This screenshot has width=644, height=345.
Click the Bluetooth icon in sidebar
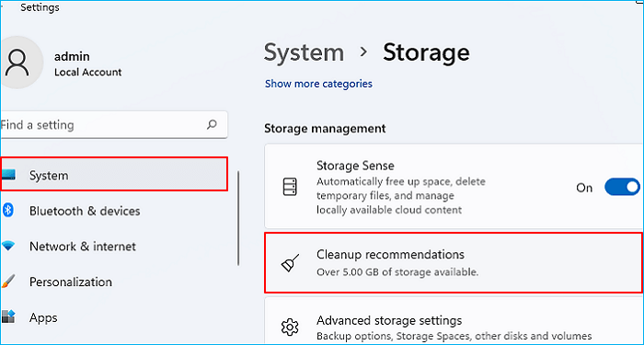coord(7,211)
